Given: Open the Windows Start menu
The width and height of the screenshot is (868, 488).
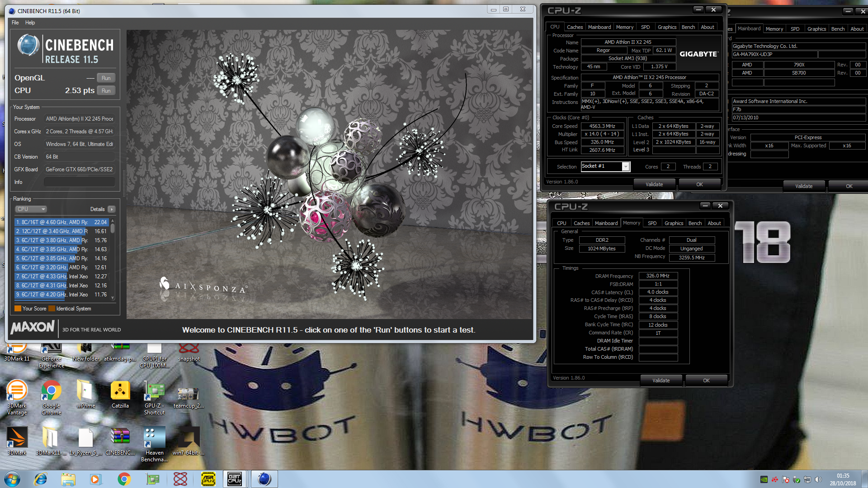Looking at the screenshot, I should tap(12, 479).
